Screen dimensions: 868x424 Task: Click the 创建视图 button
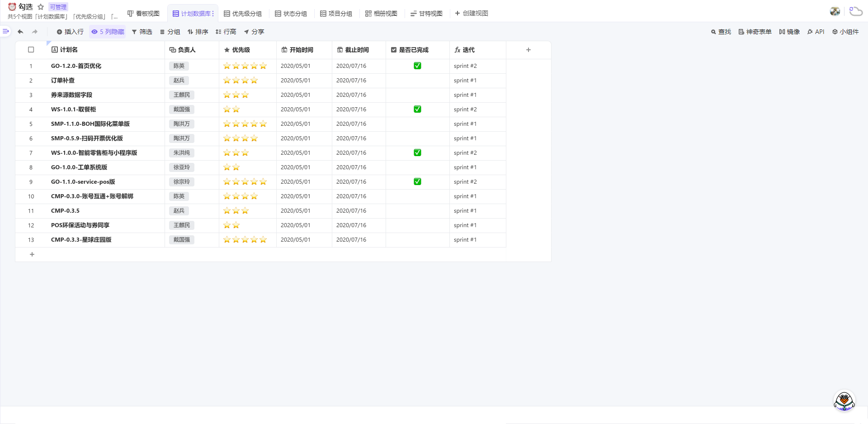click(x=471, y=14)
